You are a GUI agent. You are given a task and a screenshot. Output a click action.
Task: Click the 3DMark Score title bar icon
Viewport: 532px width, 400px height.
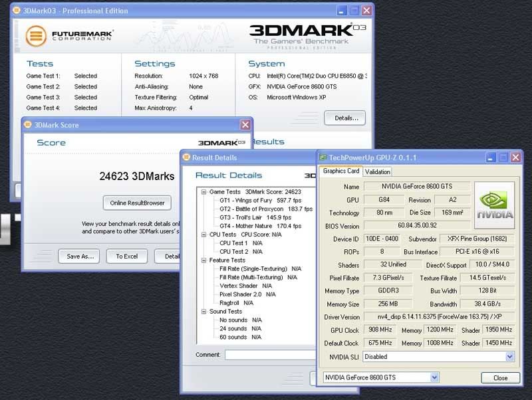[28, 124]
